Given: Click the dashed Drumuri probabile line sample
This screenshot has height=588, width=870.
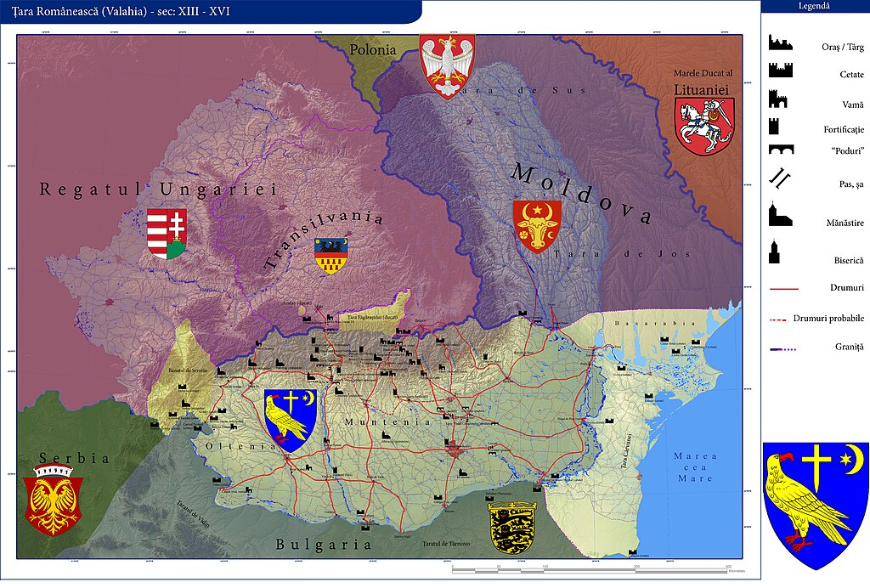Looking at the screenshot, I should 778,320.
